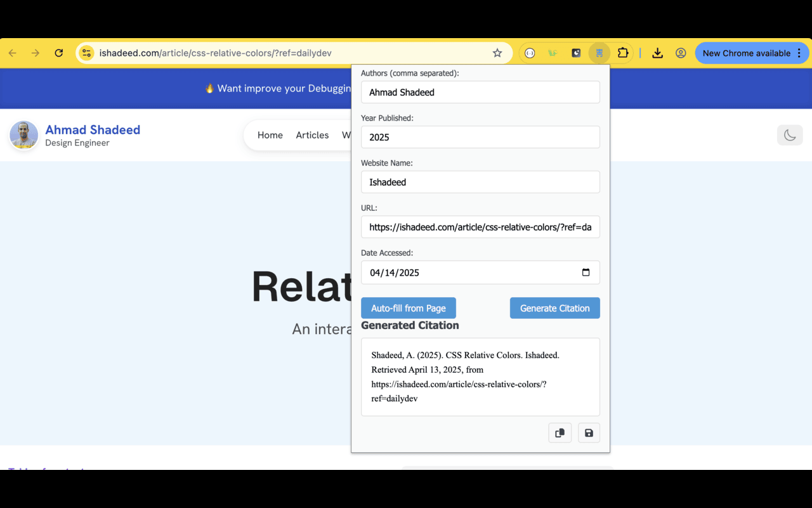Click the Auto-fill from Page button
The height and width of the screenshot is (508, 812).
coord(409,308)
